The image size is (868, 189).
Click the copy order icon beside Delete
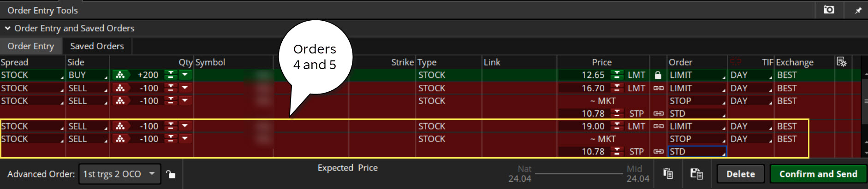668,174
